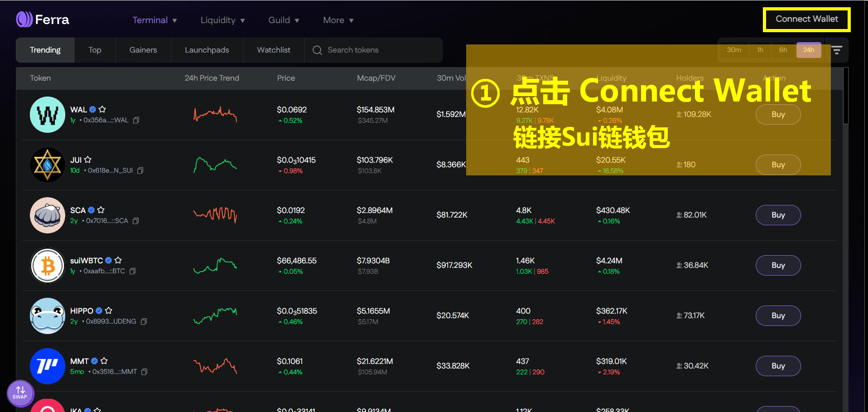This screenshot has height=412, width=868.
Task: Switch to the Trending tab
Action: tap(45, 50)
